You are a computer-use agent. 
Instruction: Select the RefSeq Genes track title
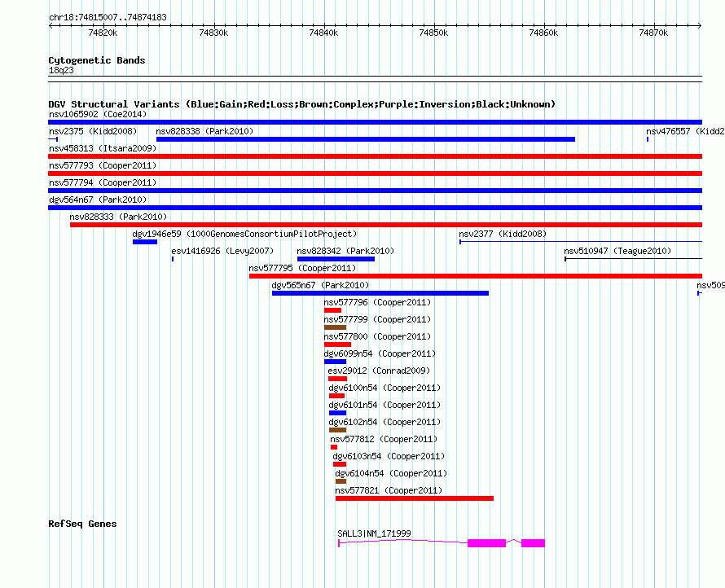(x=82, y=524)
